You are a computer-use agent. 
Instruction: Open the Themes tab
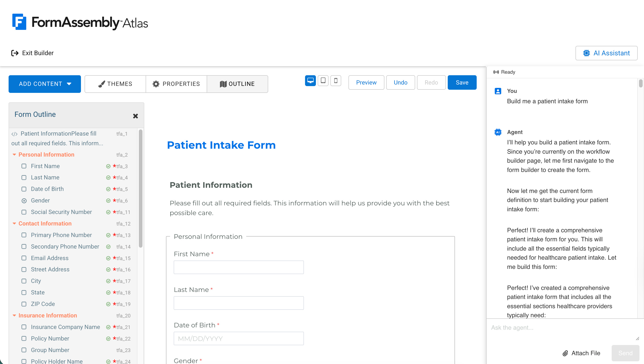tap(115, 84)
